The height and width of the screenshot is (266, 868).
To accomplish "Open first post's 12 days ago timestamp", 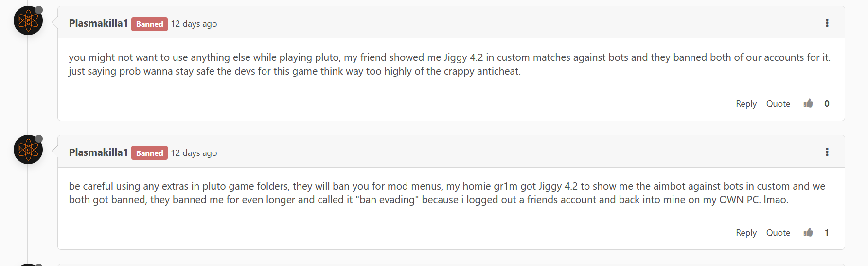I will 194,24.
